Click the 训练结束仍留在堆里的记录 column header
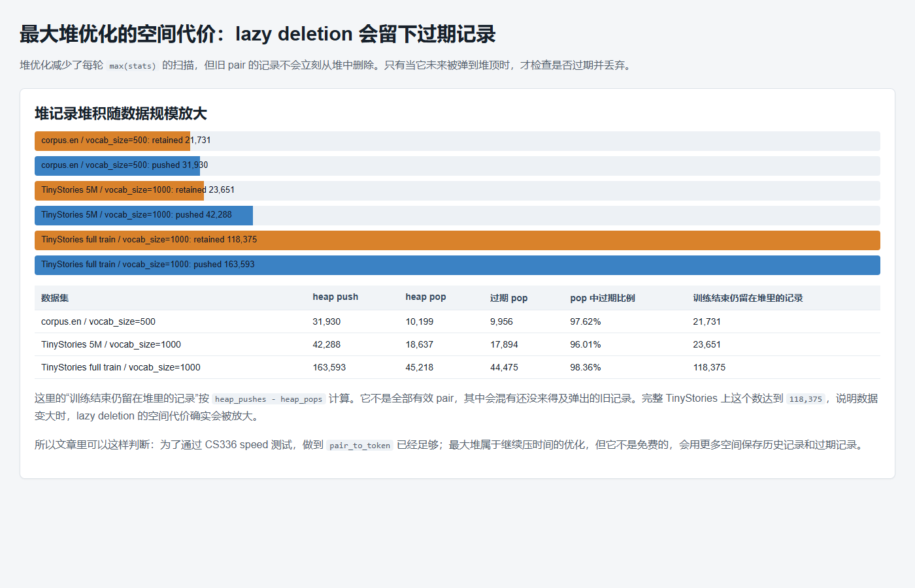The height and width of the screenshot is (588, 915). coord(748,298)
